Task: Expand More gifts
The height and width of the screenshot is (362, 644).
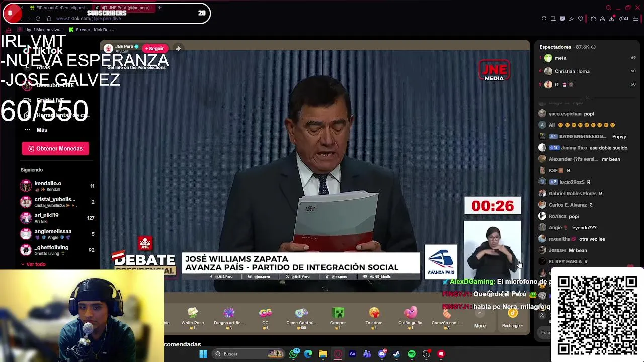Action: (x=480, y=319)
